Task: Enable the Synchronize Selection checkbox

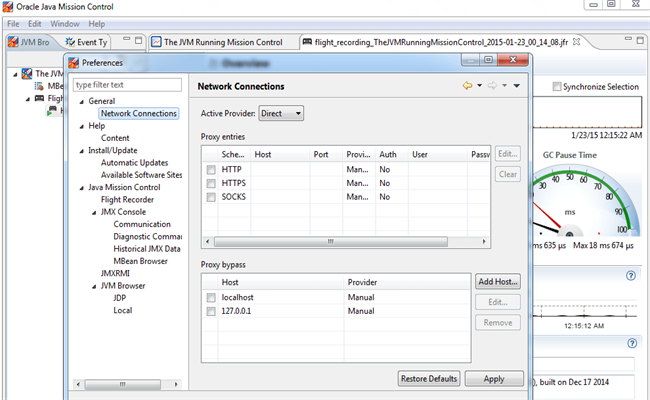Action: pyautogui.click(x=557, y=87)
